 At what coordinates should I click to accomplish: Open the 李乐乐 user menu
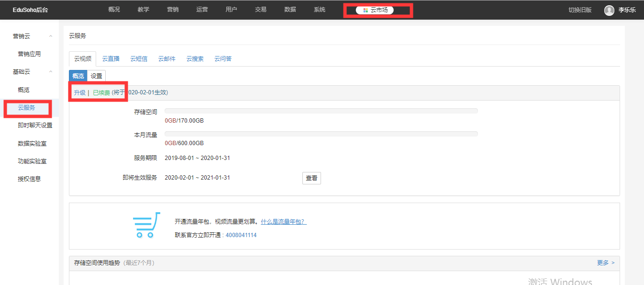coord(627,10)
